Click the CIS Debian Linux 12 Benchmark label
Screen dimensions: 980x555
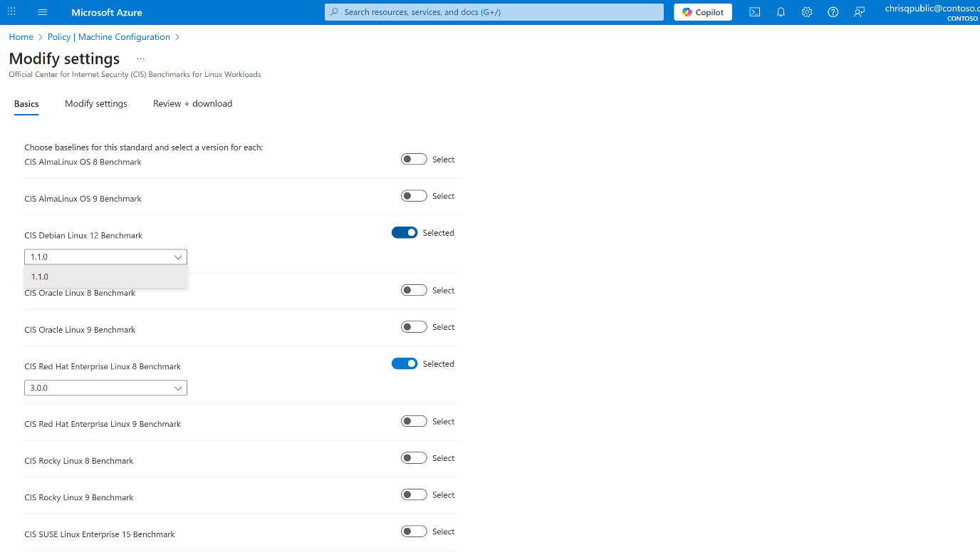coord(83,236)
